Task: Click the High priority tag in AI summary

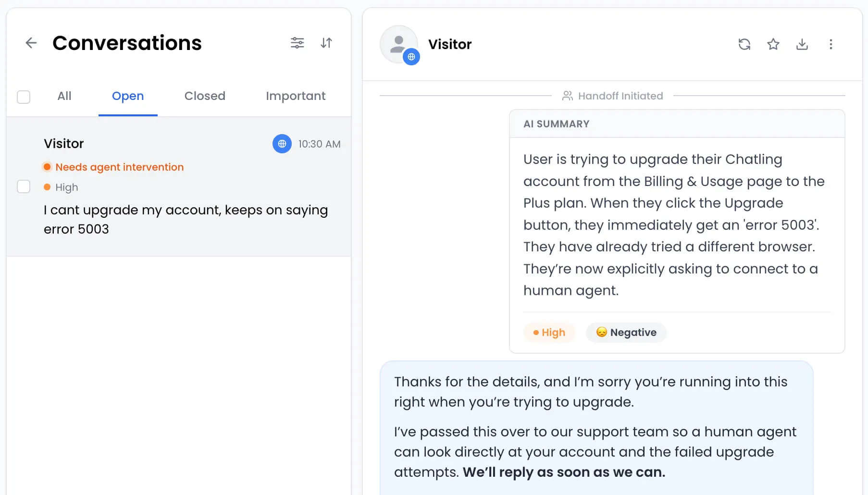Action: [x=549, y=333]
